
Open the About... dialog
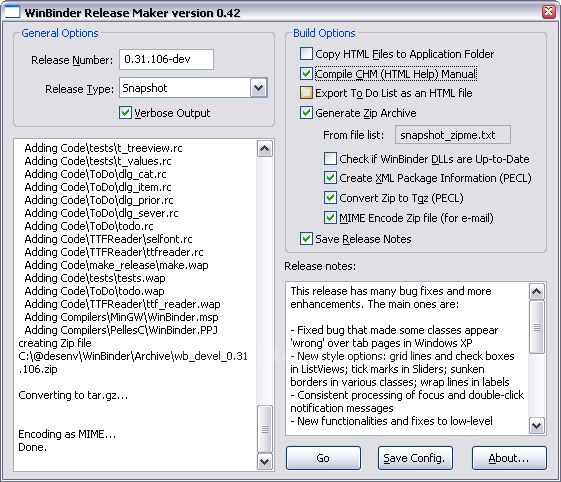(x=509, y=458)
